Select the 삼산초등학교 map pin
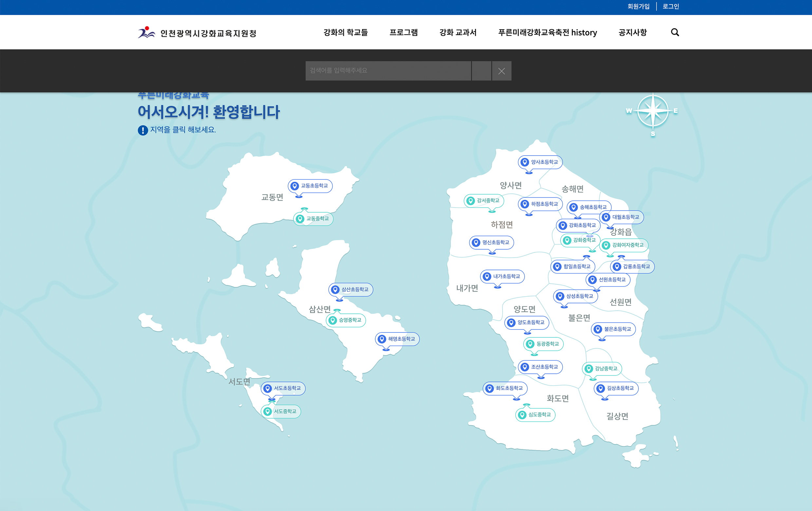Screen dimensions: 812x511 pos(351,289)
